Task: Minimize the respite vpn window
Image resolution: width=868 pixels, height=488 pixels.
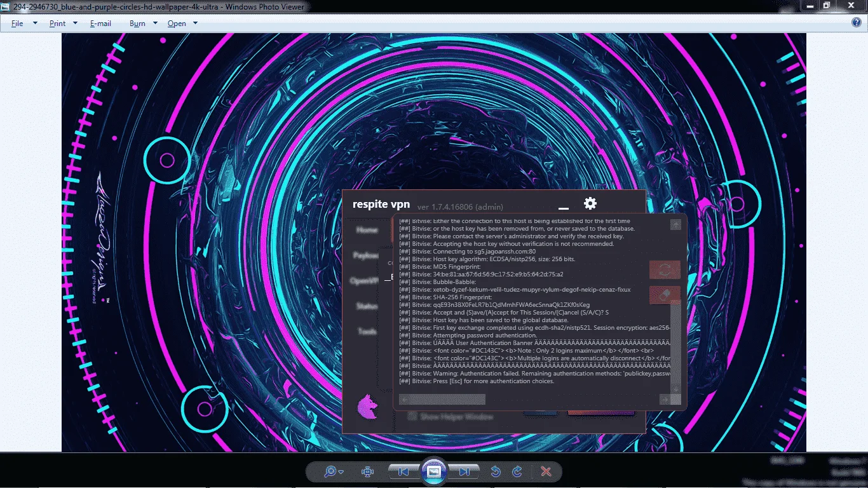Action: (563, 208)
